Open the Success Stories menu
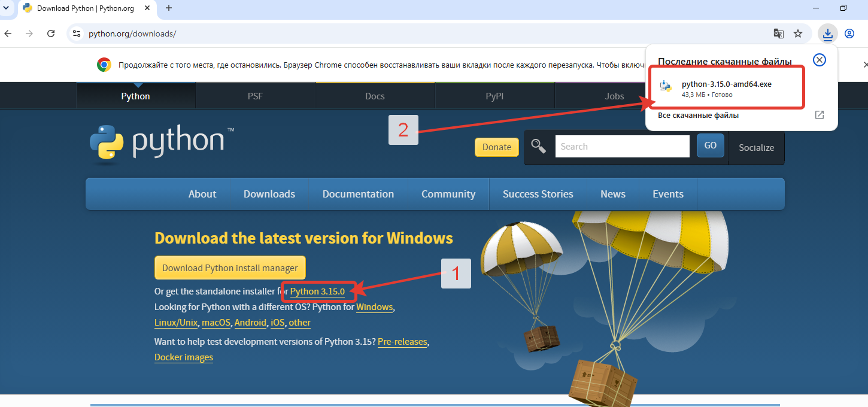Screen dimensions: 868x407 click(538, 194)
